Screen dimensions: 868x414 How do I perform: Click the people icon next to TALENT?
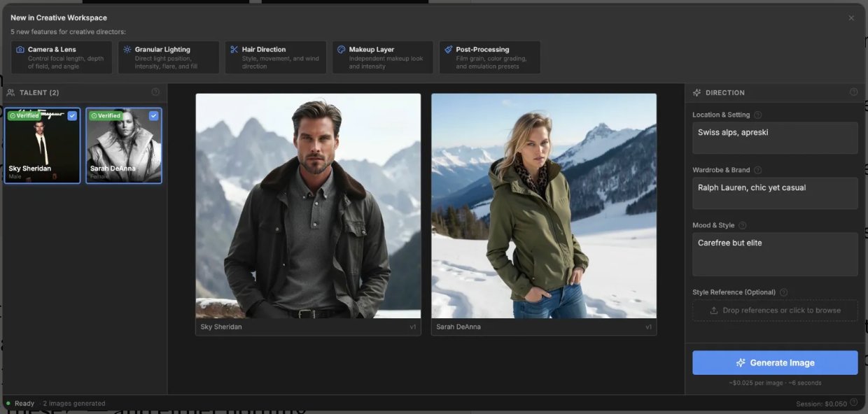pyautogui.click(x=11, y=92)
